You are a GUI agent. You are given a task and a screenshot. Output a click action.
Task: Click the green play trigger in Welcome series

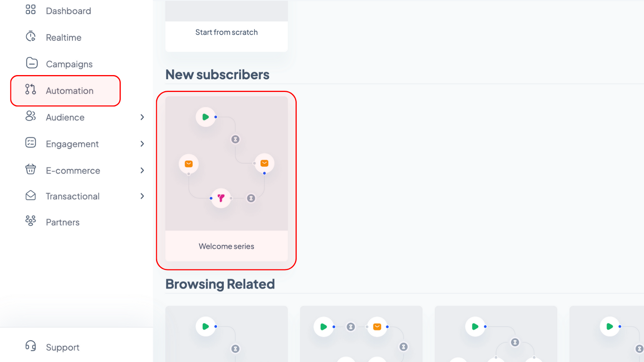click(206, 117)
